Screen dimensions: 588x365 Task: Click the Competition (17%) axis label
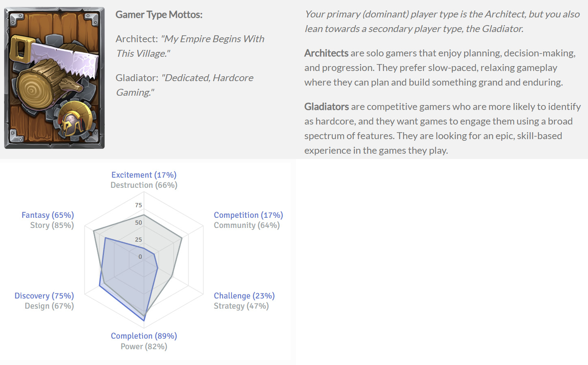tap(248, 215)
